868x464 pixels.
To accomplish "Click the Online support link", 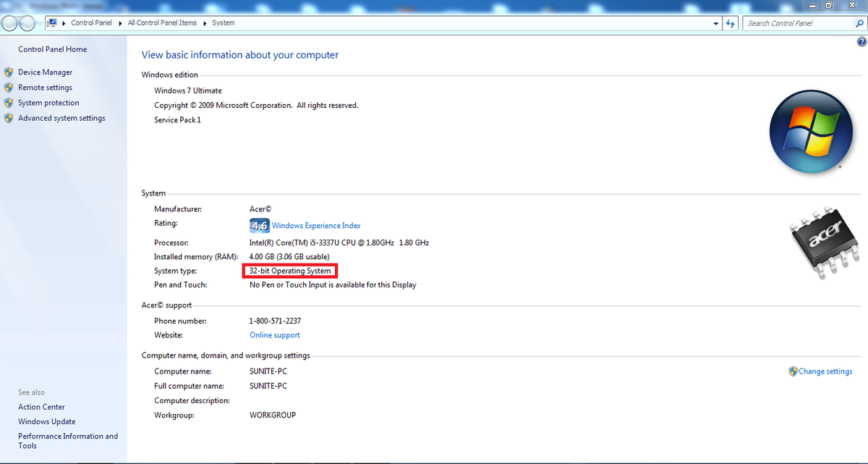I will pyautogui.click(x=274, y=334).
